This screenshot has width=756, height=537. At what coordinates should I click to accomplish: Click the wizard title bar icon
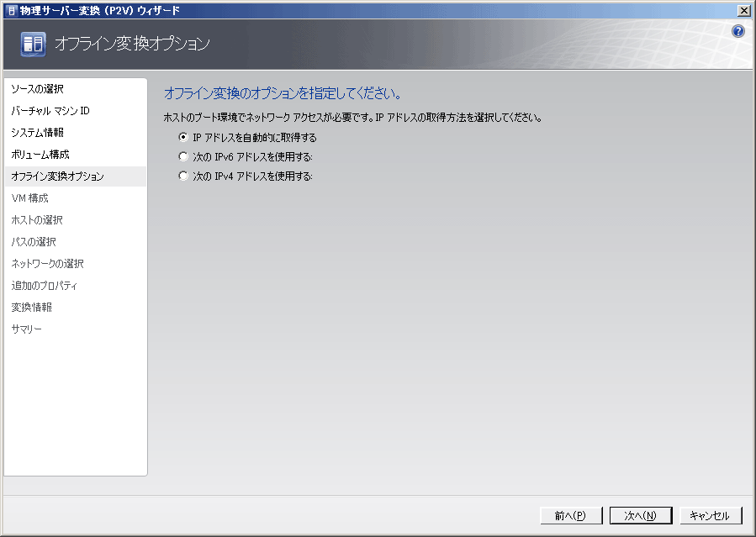coord(12,10)
